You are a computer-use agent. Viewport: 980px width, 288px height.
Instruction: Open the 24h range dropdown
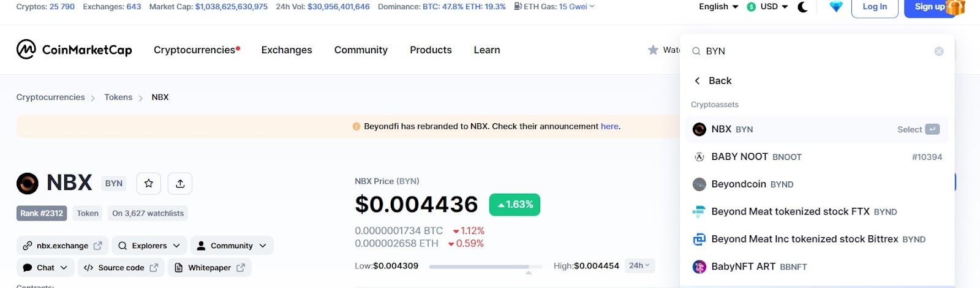tap(639, 265)
